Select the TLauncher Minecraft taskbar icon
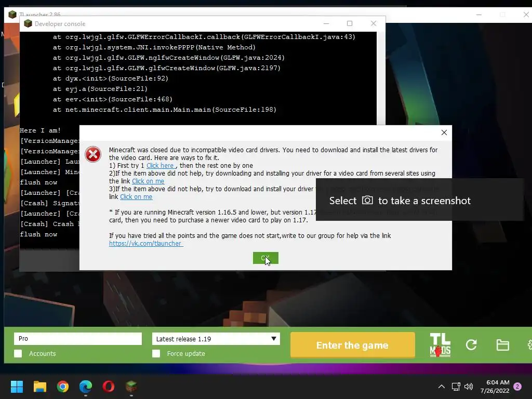 coord(131,387)
